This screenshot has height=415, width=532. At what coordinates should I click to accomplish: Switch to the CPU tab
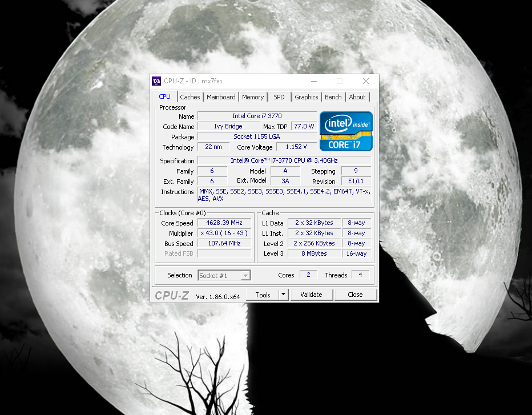[x=164, y=96]
